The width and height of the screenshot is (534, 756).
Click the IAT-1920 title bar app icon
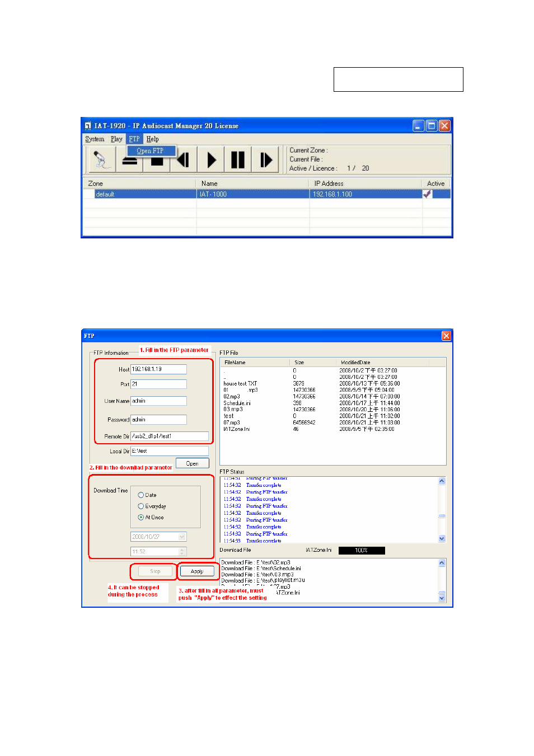pos(88,126)
